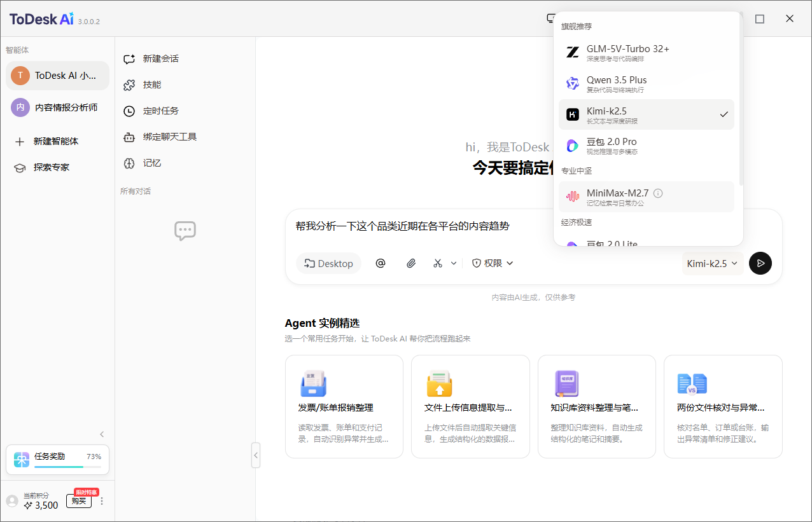Image resolution: width=812 pixels, height=522 pixels.
Task: Collapse the conversation panel handle
Action: [x=256, y=455]
